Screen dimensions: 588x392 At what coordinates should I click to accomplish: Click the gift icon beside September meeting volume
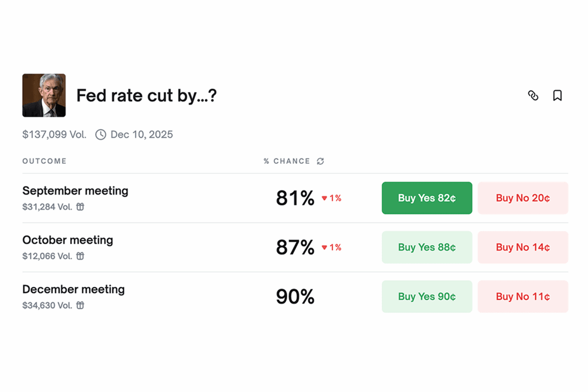point(80,207)
